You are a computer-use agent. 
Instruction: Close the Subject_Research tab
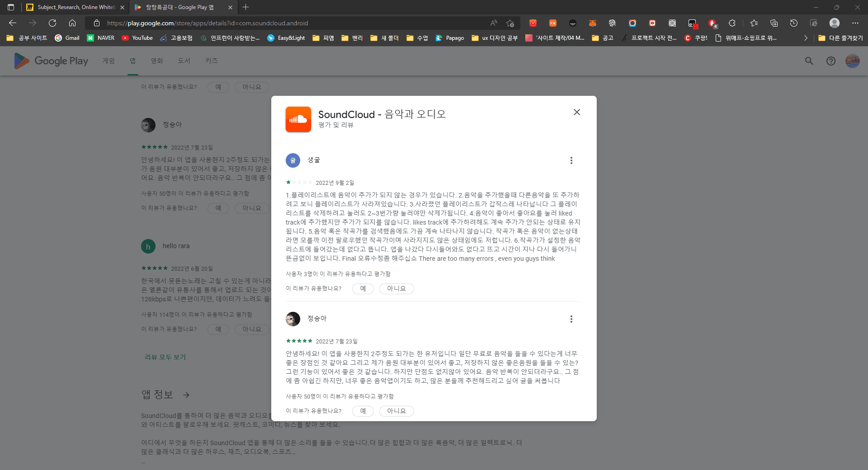pyautogui.click(x=122, y=7)
